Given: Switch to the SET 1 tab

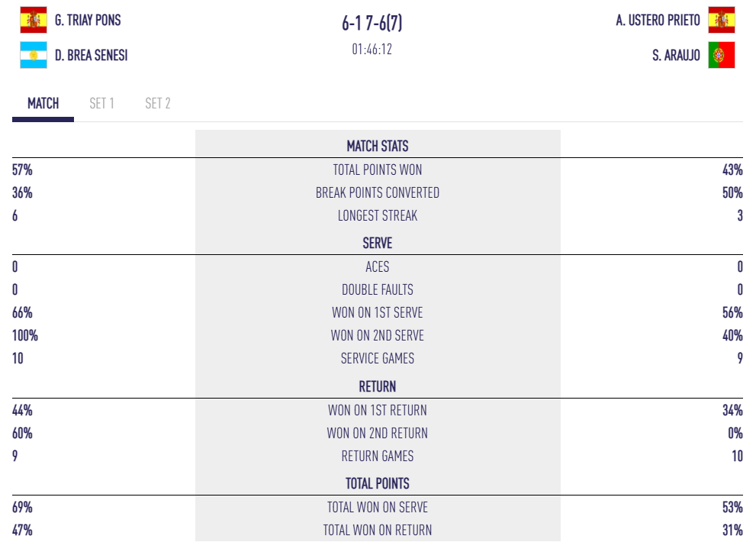Looking at the screenshot, I should 101,103.
